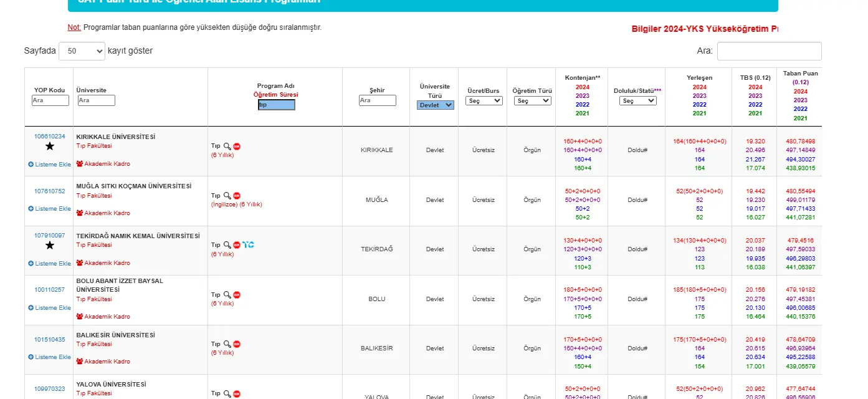
Task: Click magnifier icon in Yalova Üniversitesi row
Action: tap(227, 393)
